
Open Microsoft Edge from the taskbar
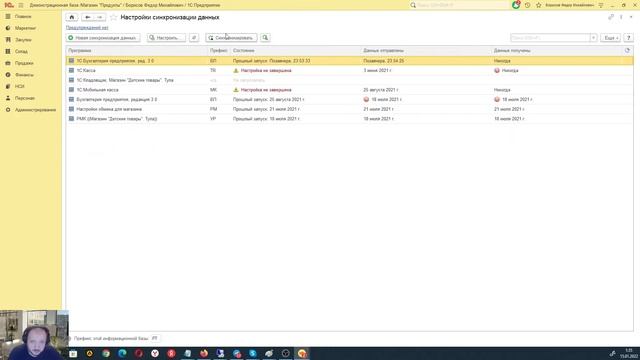click(122, 353)
